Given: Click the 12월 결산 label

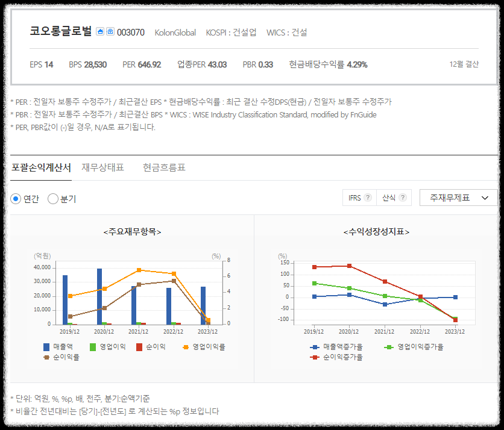Looking at the screenshot, I should pos(464,64).
